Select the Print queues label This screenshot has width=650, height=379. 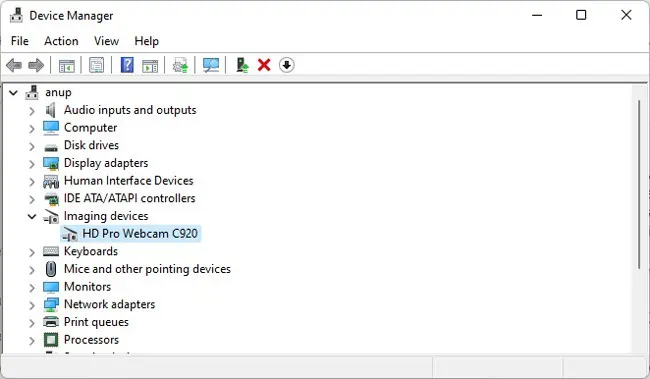point(96,322)
